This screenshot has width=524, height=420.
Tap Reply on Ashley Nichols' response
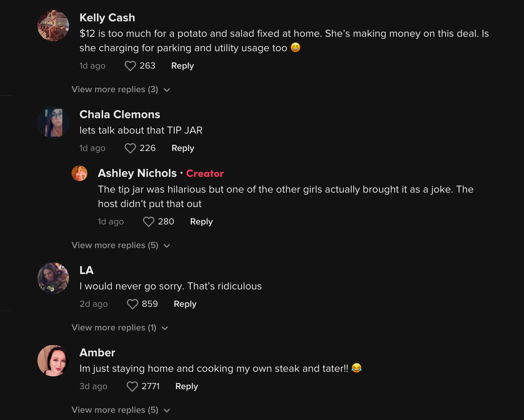tap(201, 221)
